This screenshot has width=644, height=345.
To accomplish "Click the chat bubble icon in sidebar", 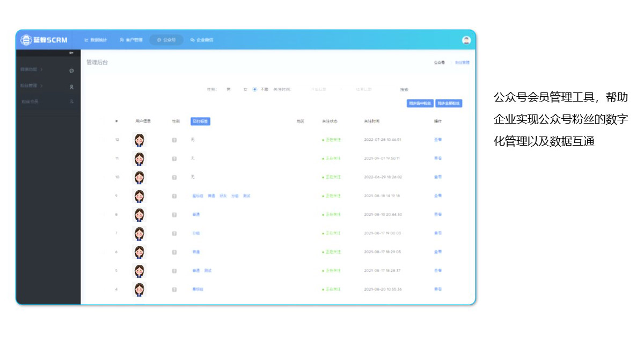I will (x=71, y=70).
